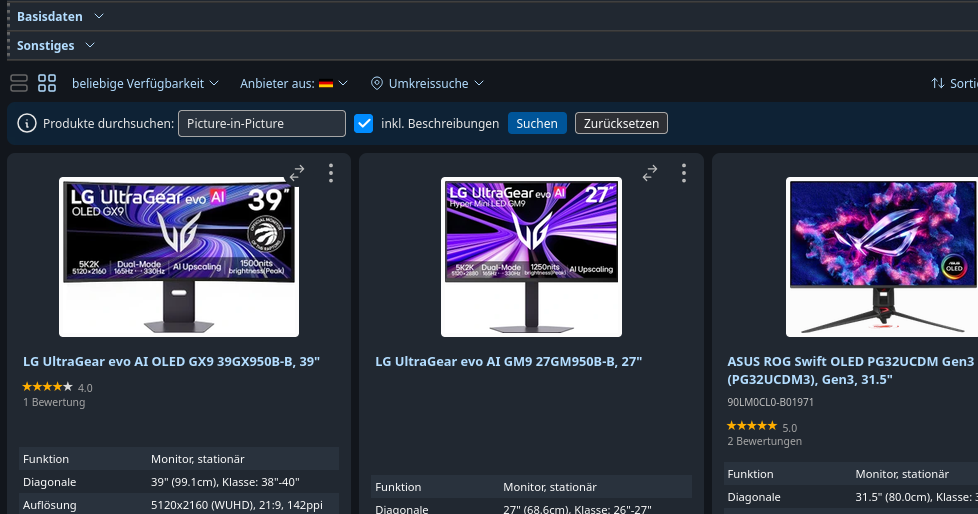Open beliebige Verfügbarkeit dropdown
The width and height of the screenshot is (978, 514).
145,84
